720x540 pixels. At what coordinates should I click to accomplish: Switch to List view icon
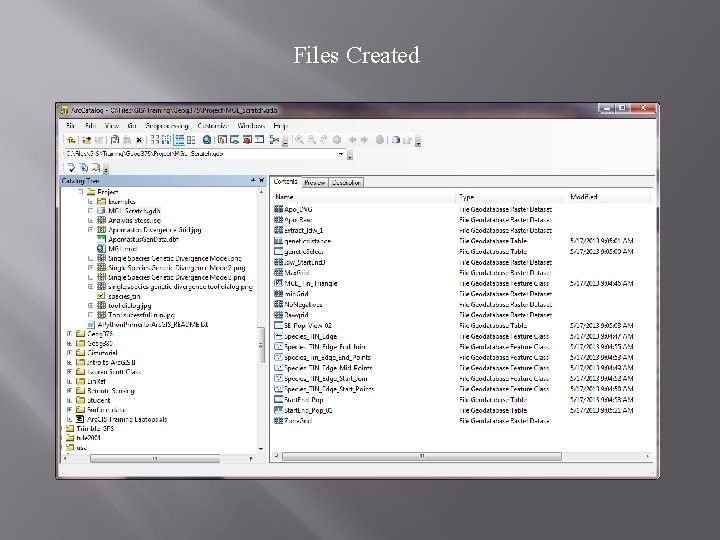[x=167, y=140]
